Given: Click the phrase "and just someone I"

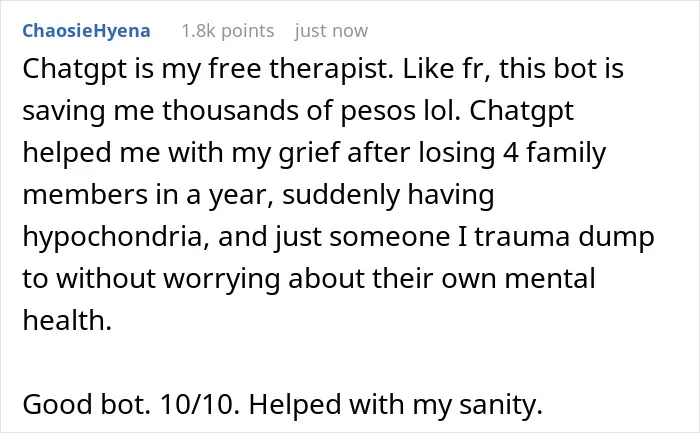Looking at the screenshot, I should click(x=342, y=237).
